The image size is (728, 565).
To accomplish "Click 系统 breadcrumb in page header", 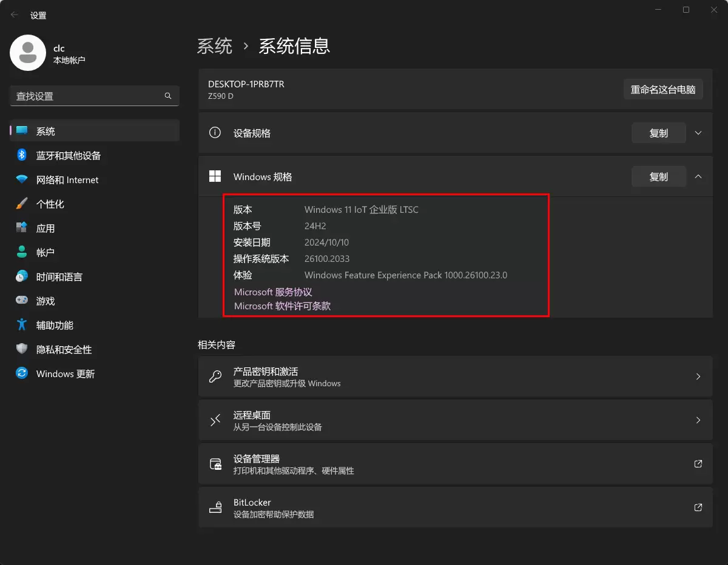I will pos(215,46).
